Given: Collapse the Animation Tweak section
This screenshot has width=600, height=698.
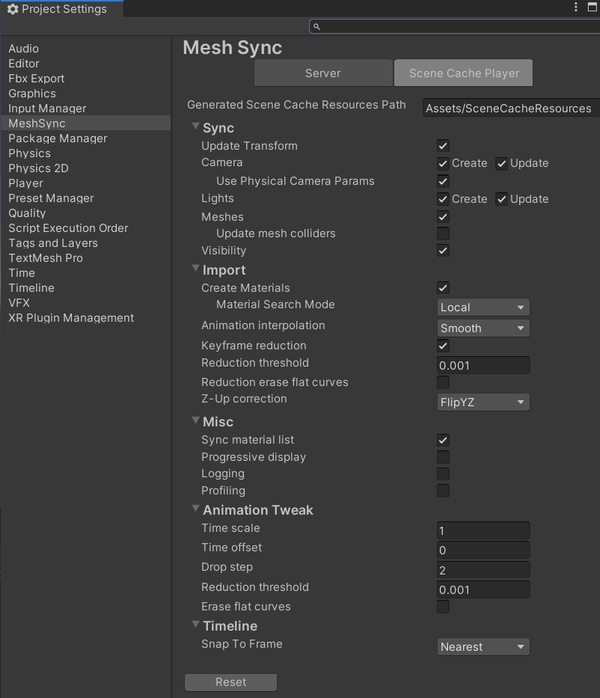Looking at the screenshot, I should pyautogui.click(x=195, y=510).
